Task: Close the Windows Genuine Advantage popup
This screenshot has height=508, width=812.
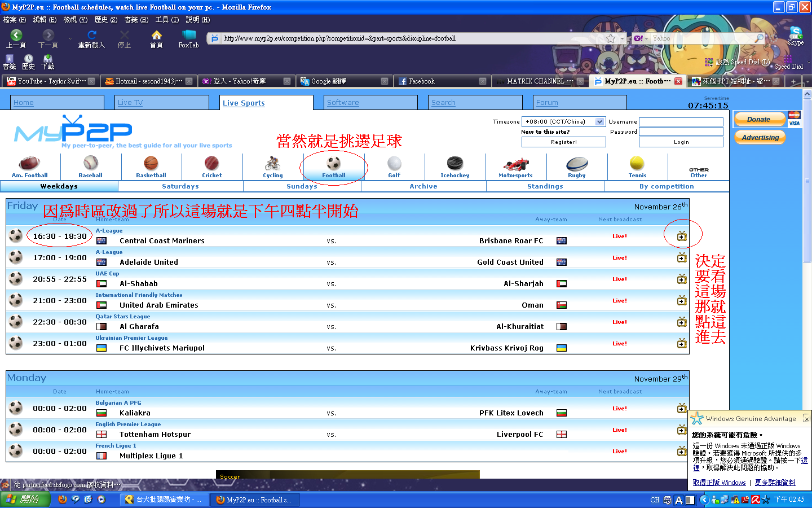Action: click(x=806, y=419)
